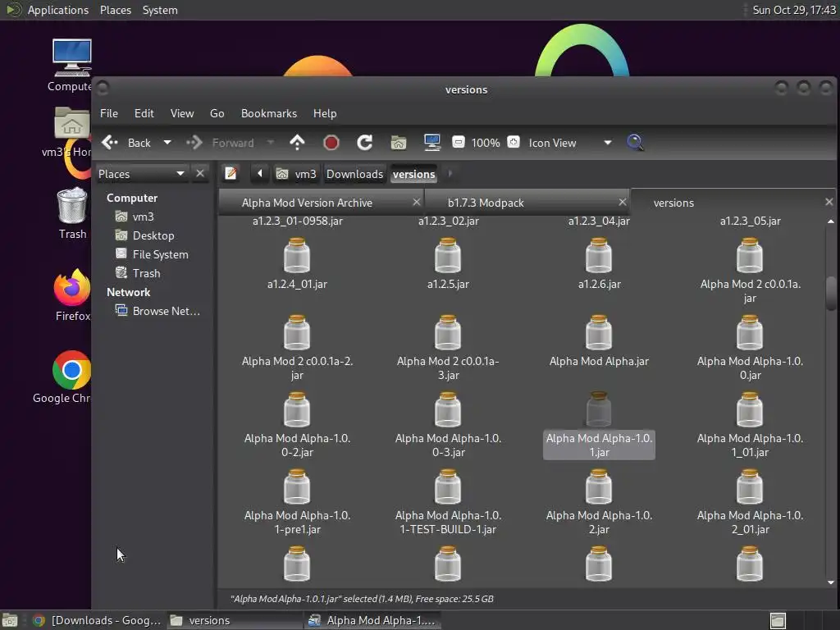Select the a1.2.5.jar file icon

[x=448, y=256]
